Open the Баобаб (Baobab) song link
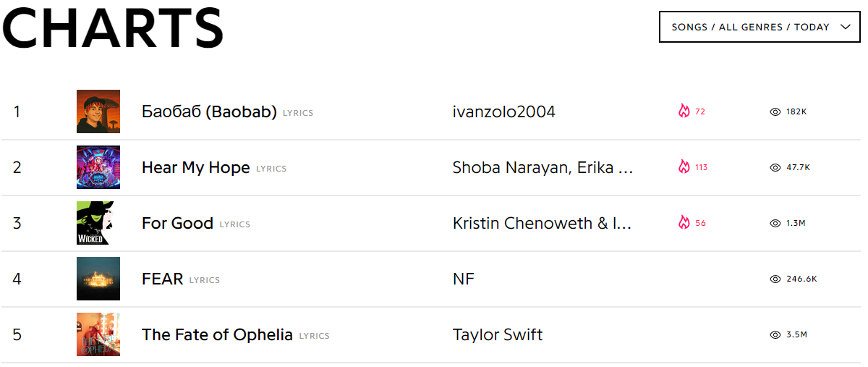 pyautogui.click(x=209, y=112)
